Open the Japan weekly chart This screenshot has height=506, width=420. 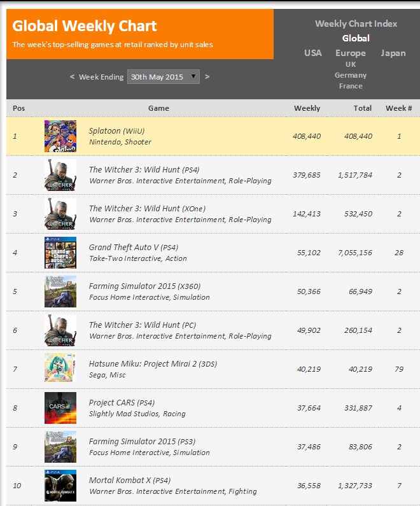[393, 53]
